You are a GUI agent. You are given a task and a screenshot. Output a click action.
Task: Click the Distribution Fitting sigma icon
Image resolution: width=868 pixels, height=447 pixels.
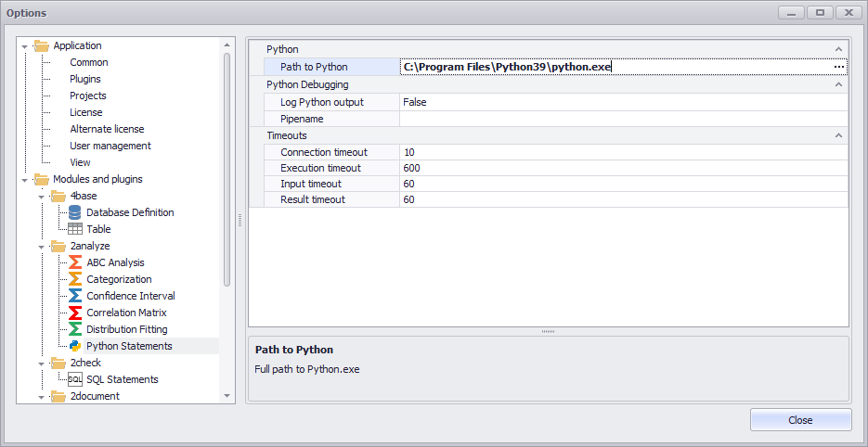click(x=75, y=329)
